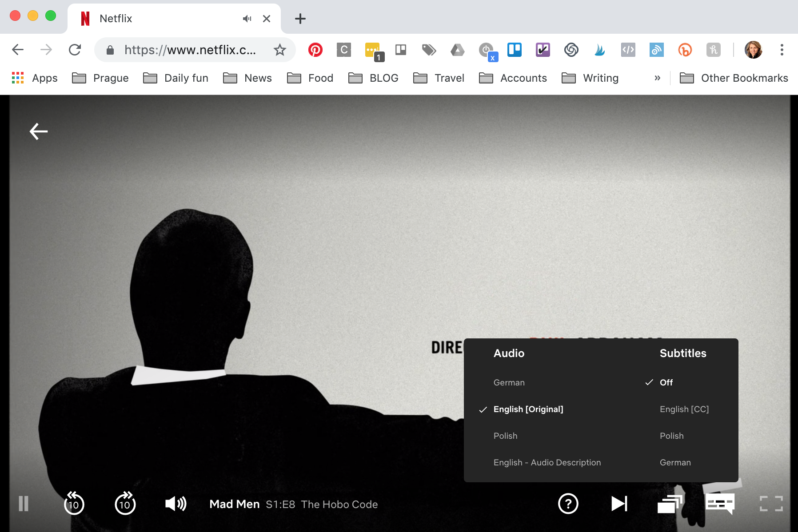Screen dimensions: 798x532
Task: Click the purple checkmark extension
Action: [x=543, y=50]
